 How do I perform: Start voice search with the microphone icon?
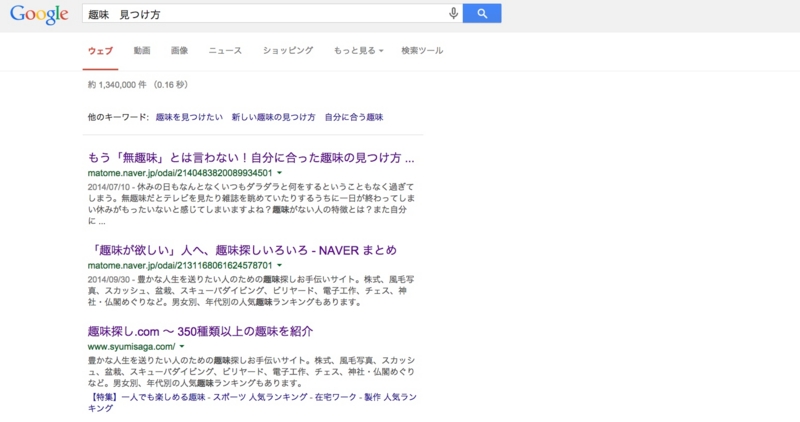point(453,13)
